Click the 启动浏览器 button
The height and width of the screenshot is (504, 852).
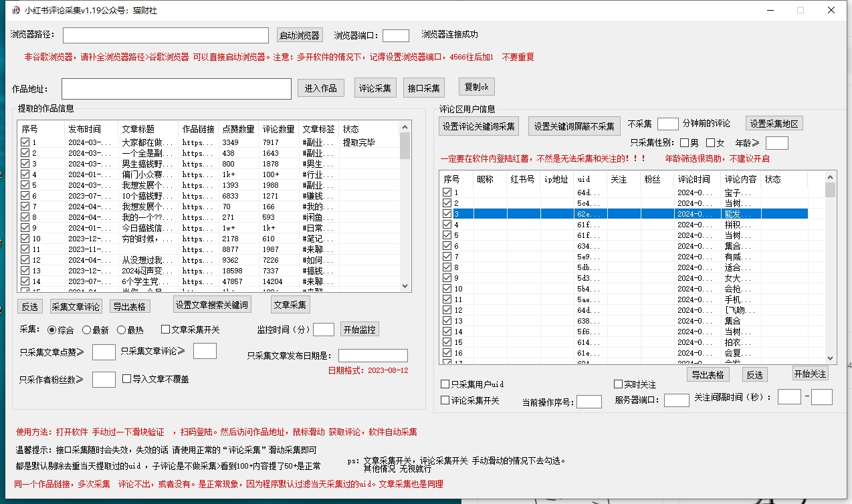[299, 35]
